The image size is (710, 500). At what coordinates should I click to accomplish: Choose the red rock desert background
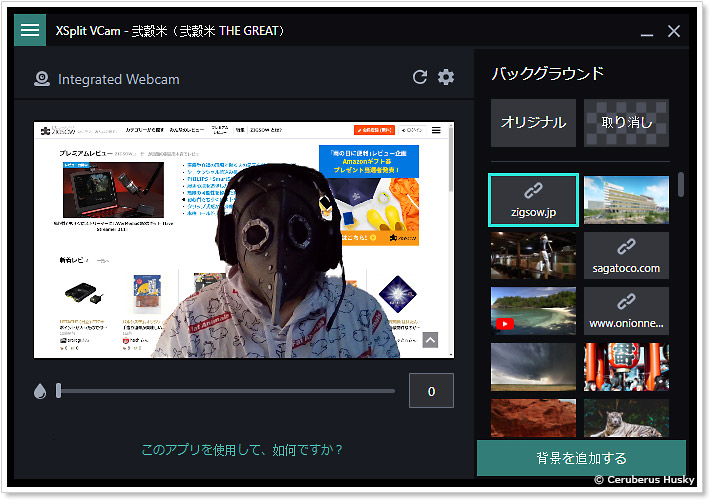533,418
